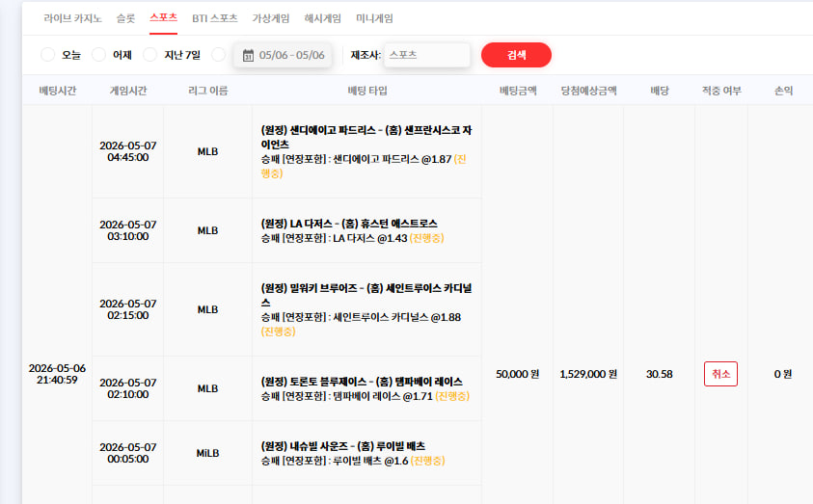Switch to the 해시게임 tab

click(322, 18)
